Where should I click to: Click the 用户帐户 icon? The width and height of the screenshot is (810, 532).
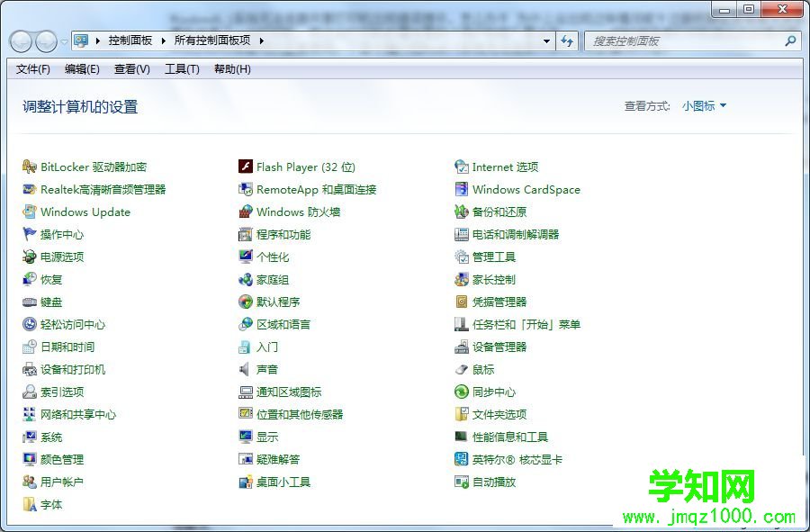30,482
